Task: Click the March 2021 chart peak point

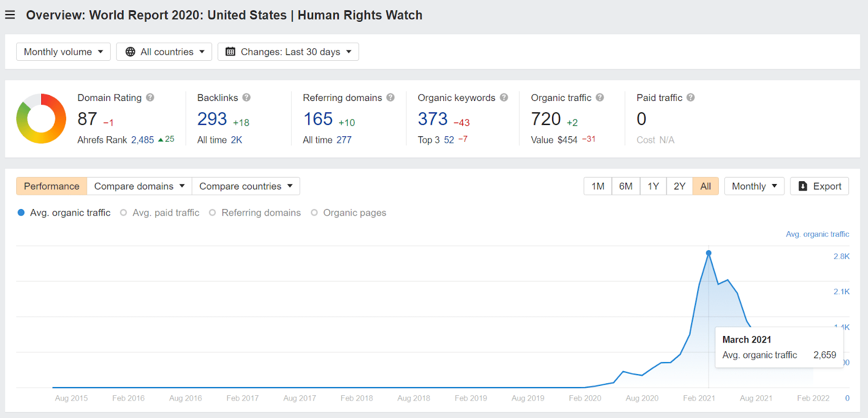Action: (709, 254)
